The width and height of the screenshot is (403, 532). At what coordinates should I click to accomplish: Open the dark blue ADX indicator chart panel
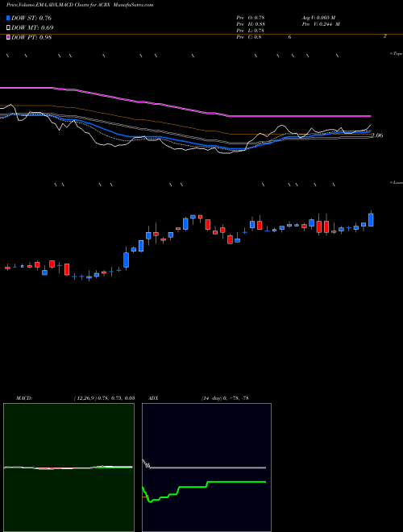(x=206, y=468)
